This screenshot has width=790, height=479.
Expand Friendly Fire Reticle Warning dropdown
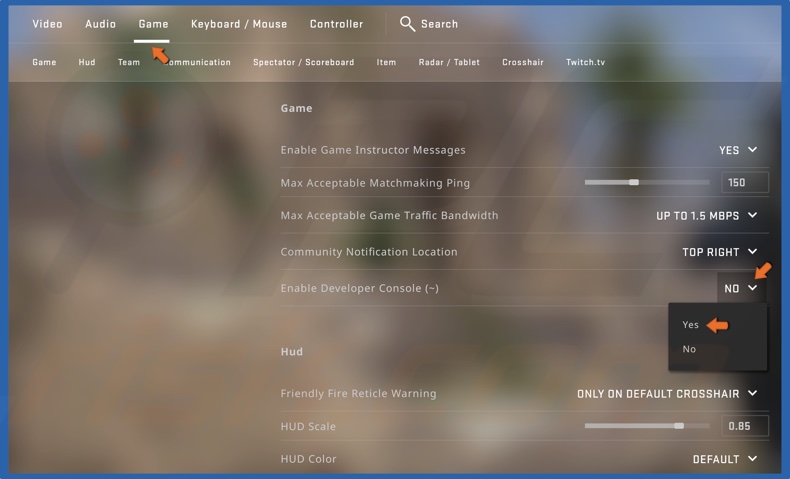[x=667, y=393]
